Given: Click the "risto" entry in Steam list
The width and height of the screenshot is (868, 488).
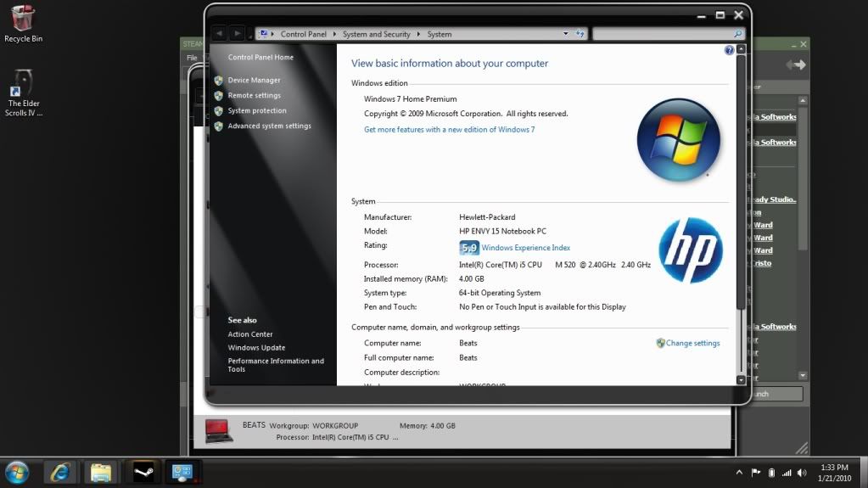Looking at the screenshot, I should pyautogui.click(x=762, y=263).
